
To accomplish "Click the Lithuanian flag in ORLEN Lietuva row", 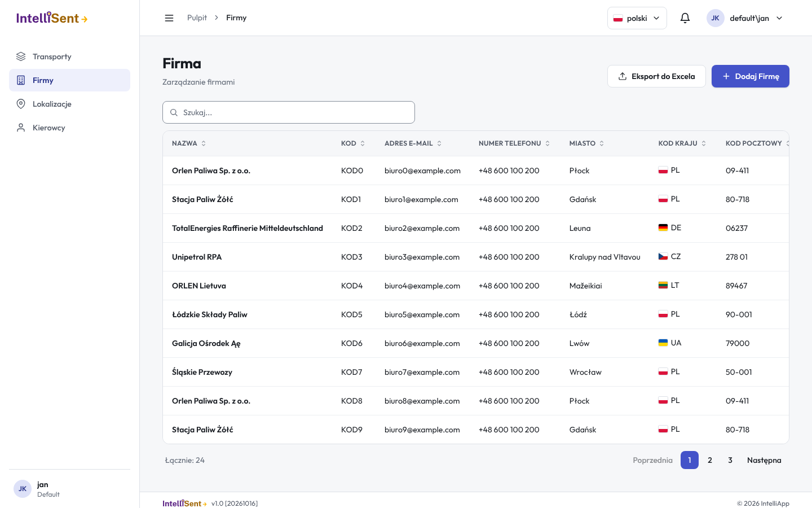I will click(663, 286).
